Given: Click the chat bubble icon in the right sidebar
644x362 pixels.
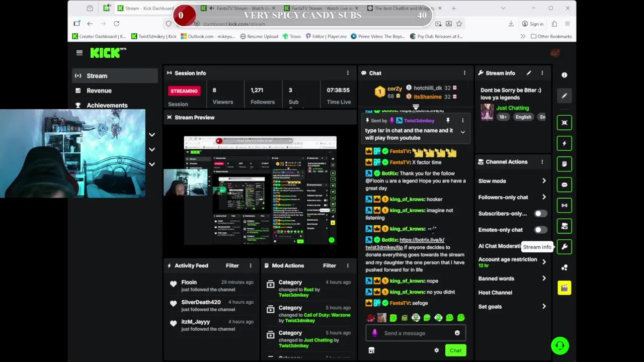Looking at the screenshot, I should [x=565, y=185].
